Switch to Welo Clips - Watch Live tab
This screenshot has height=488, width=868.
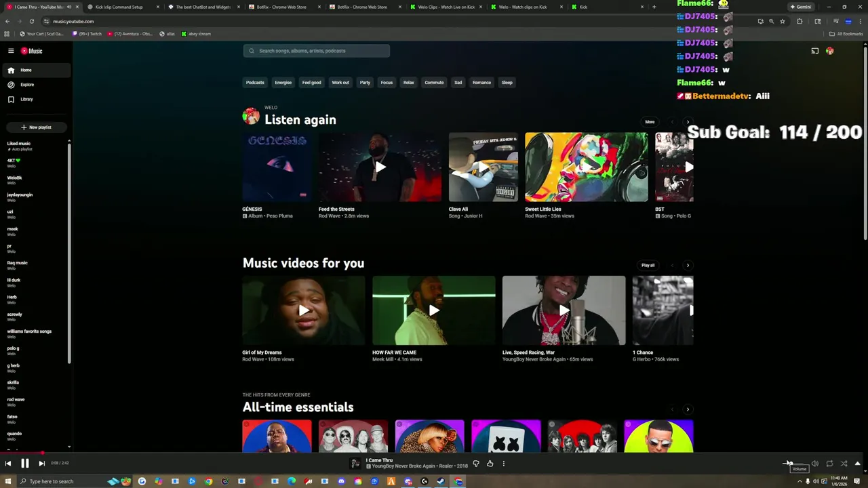pyautogui.click(x=446, y=7)
